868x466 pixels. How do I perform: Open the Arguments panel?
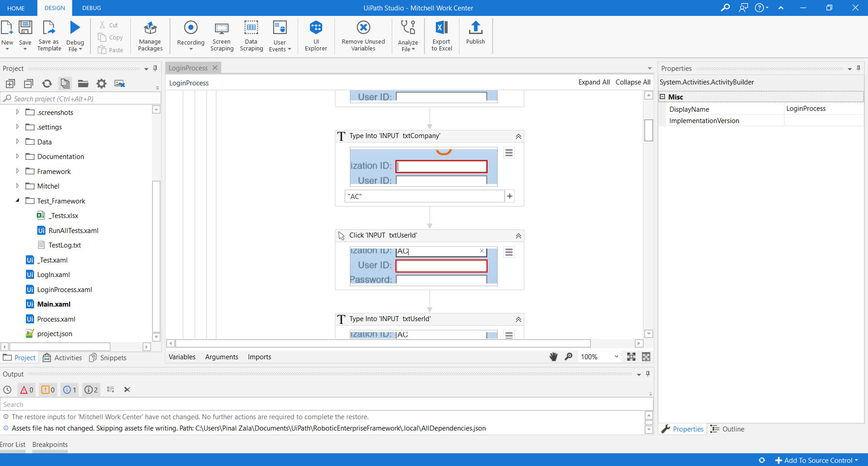coord(222,357)
